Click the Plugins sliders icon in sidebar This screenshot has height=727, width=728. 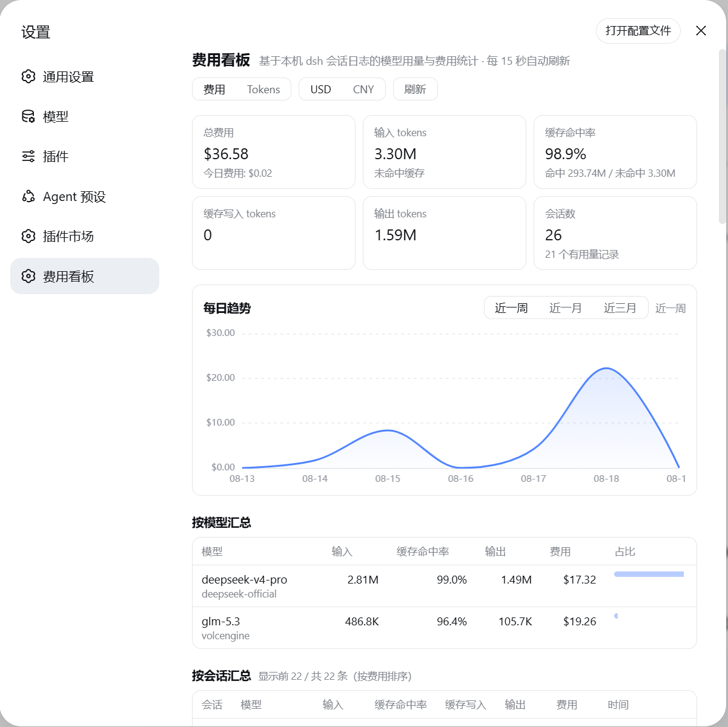[x=28, y=156]
